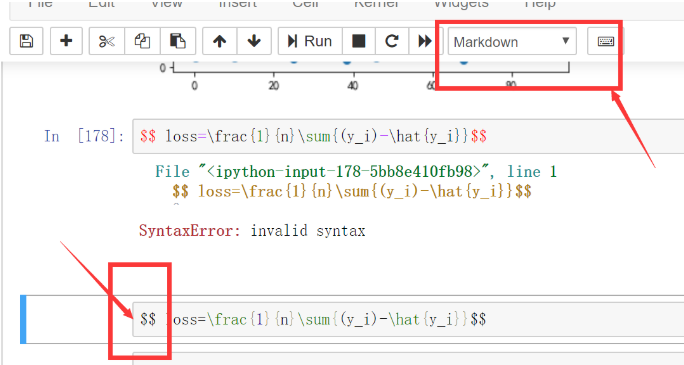The image size is (684, 365).
Task: Restart and run all fast-forward icon
Action: [x=425, y=41]
